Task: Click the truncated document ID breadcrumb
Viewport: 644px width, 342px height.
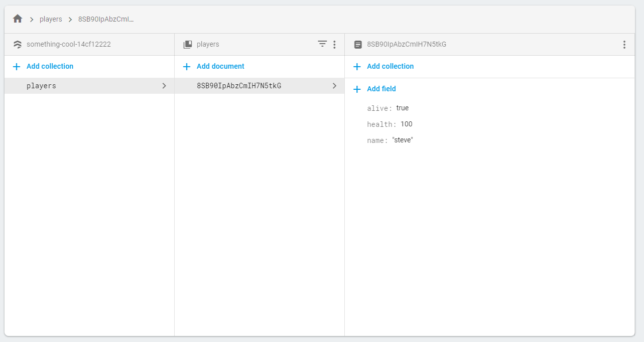Action: 105,19
